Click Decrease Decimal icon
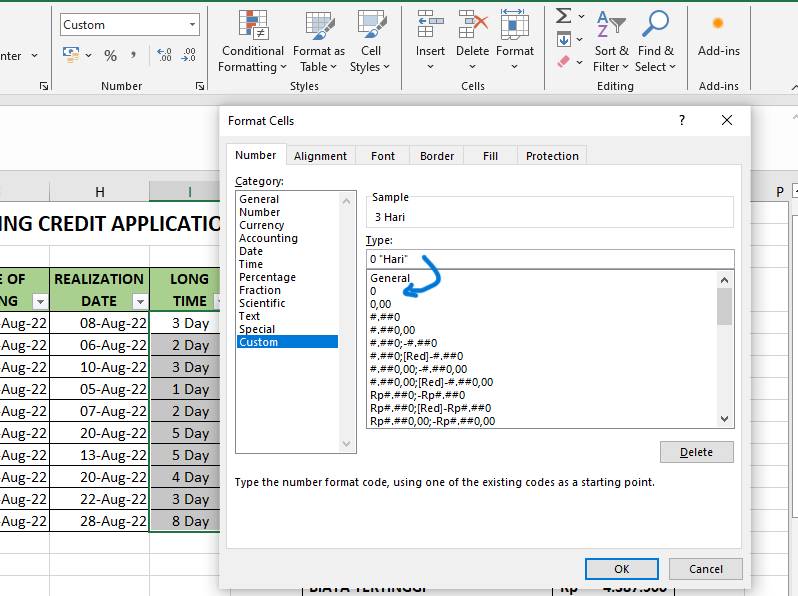The width and height of the screenshot is (798, 596). [x=188, y=55]
